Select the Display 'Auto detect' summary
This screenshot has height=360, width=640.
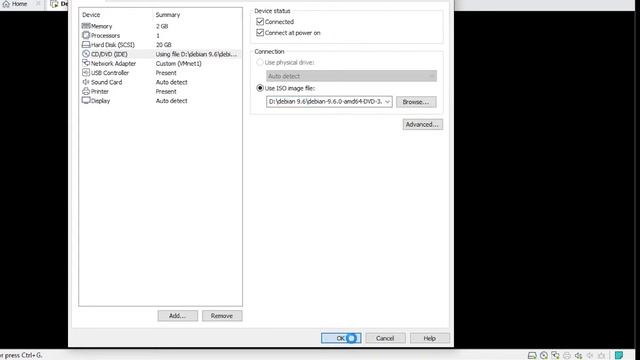point(171,101)
